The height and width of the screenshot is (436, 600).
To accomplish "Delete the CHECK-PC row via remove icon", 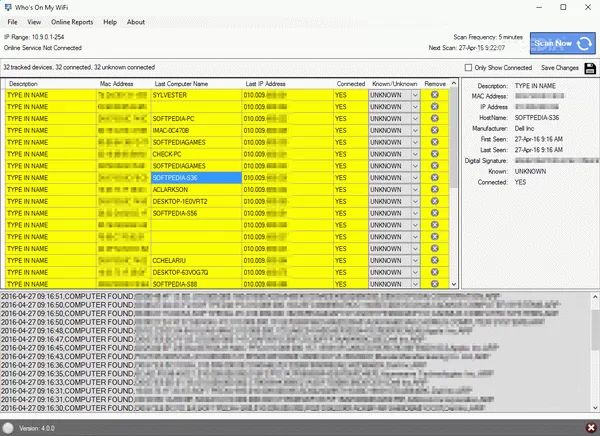I will click(435, 153).
